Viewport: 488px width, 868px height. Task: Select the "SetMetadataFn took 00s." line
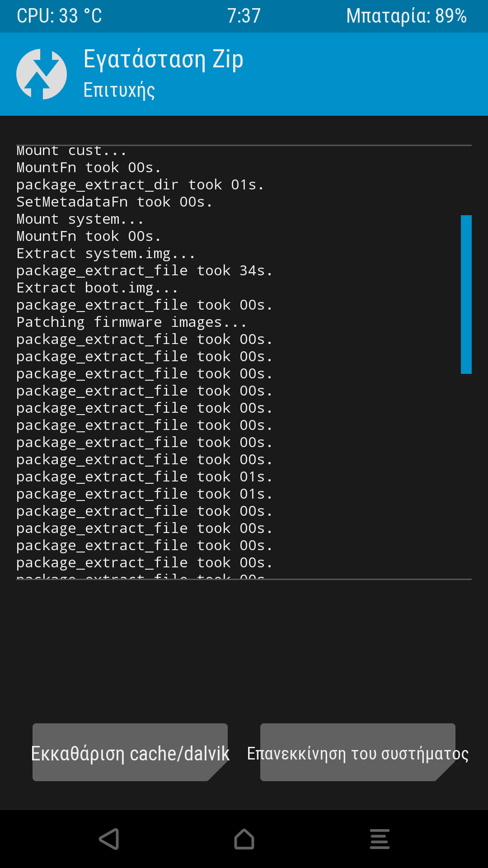click(x=114, y=202)
